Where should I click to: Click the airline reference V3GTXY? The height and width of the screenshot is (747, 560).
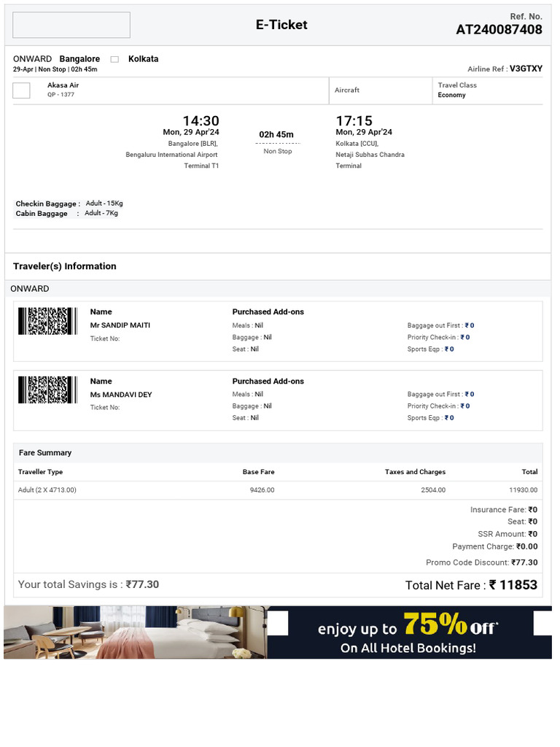click(526, 69)
